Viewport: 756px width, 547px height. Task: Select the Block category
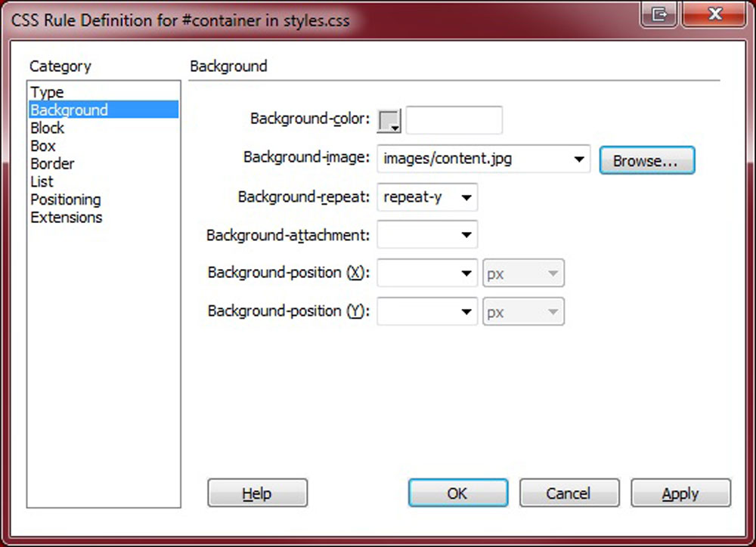click(x=47, y=128)
